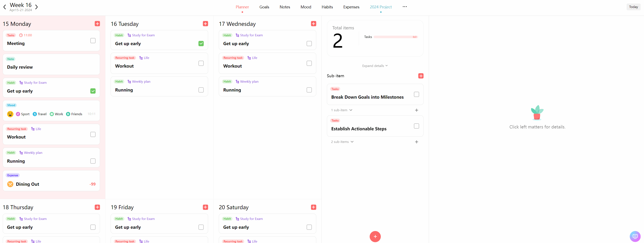Click the happy mood emoji face
644x243 pixels.
(10, 114)
